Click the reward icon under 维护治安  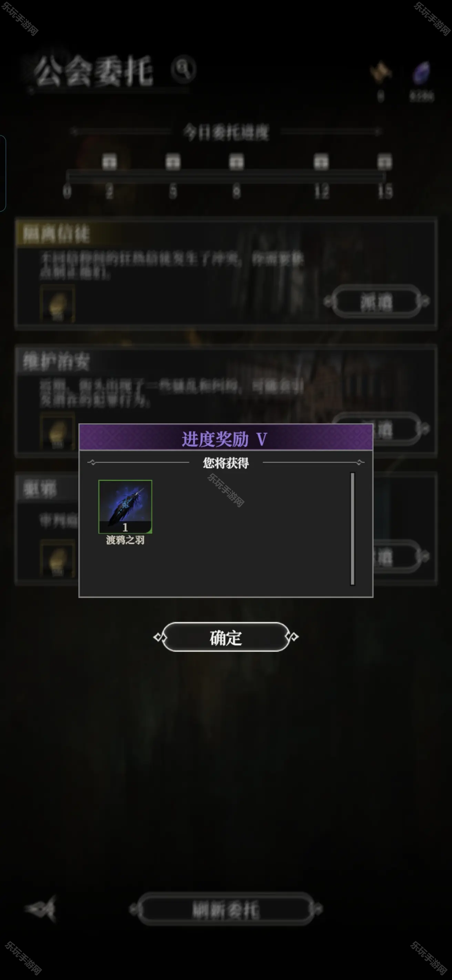point(58,432)
